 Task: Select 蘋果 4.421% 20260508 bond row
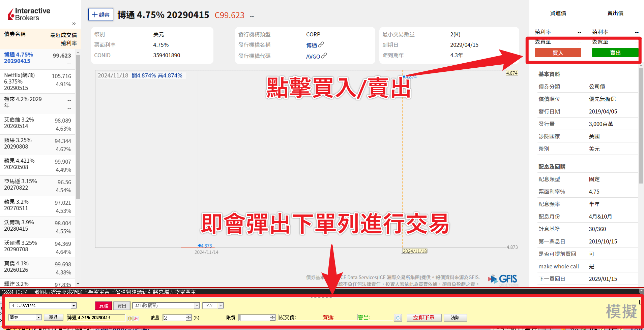pos(38,165)
